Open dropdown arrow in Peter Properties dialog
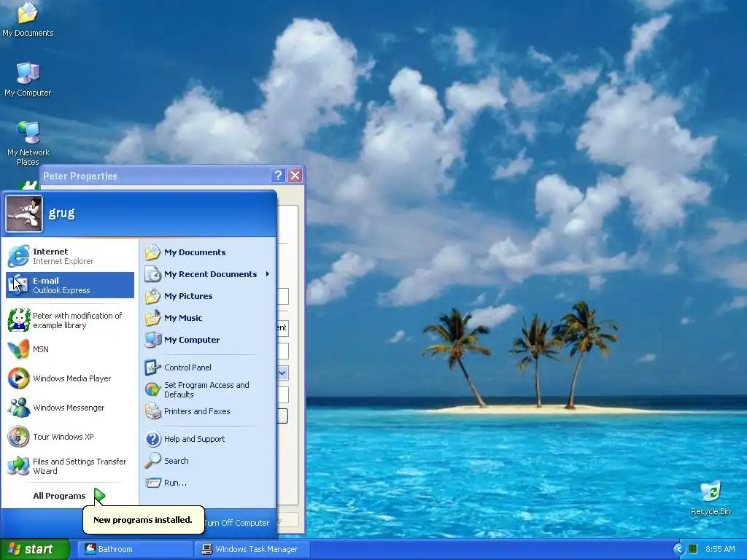747x560 pixels. point(282,373)
